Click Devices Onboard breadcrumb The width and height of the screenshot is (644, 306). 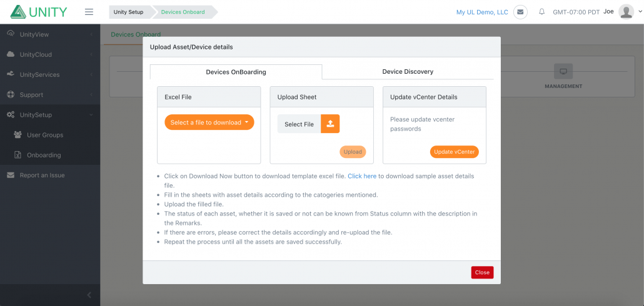pos(183,12)
